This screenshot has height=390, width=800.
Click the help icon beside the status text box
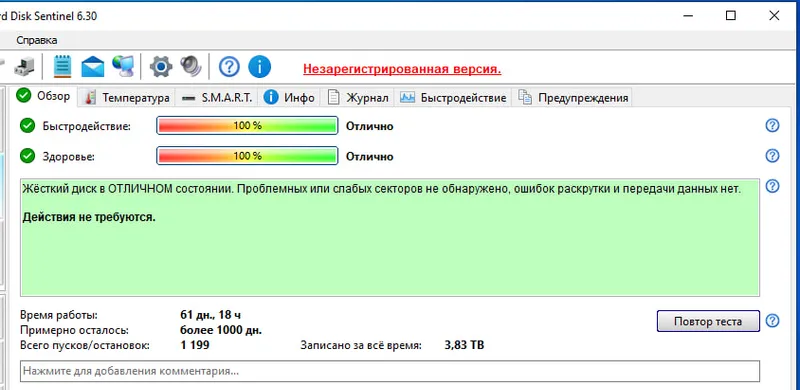(772, 186)
